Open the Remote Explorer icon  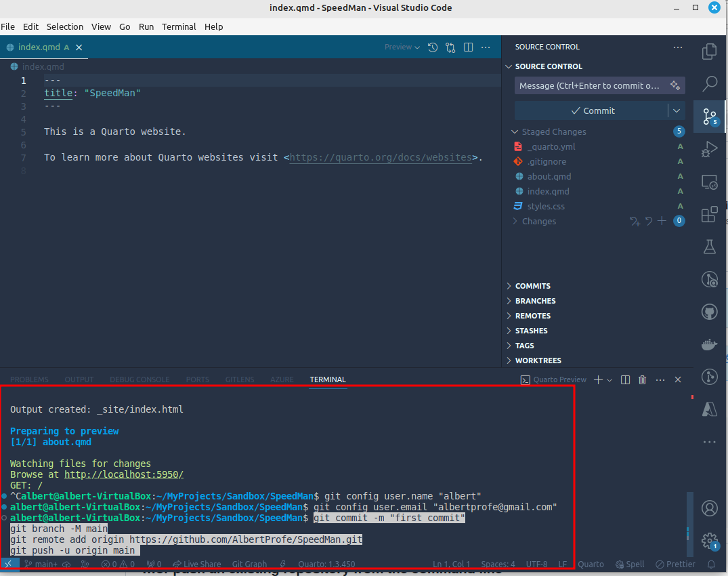tap(709, 182)
